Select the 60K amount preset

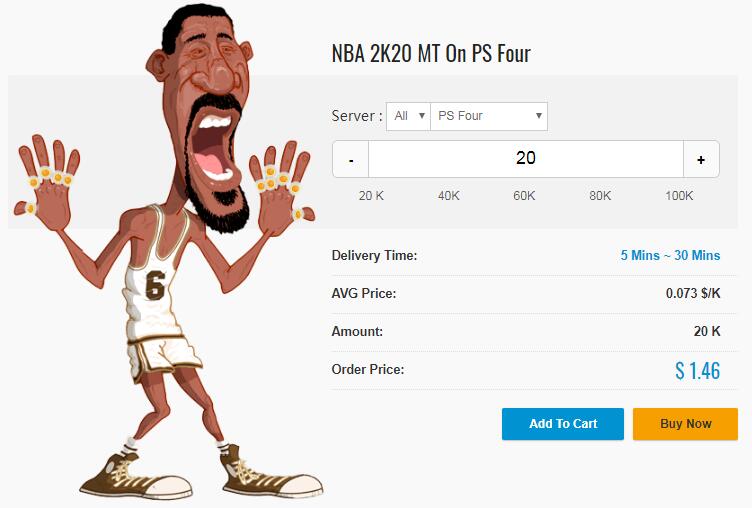click(x=524, y=196)
